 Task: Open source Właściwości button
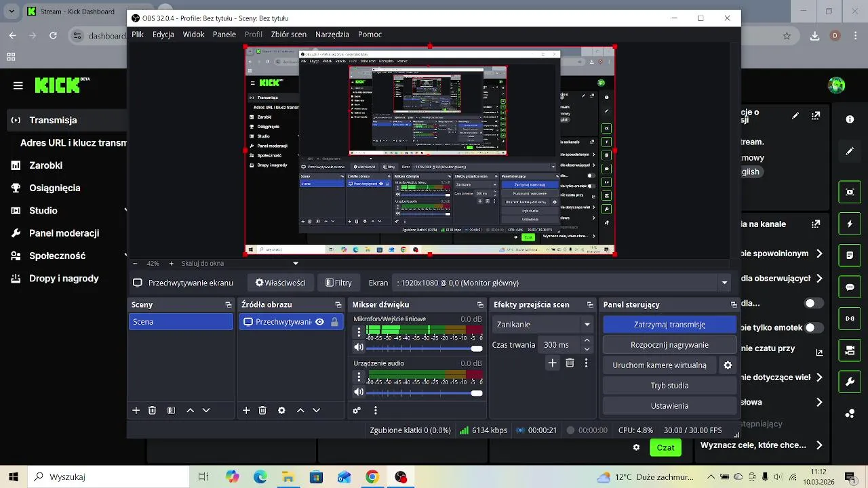click(280, 283)
